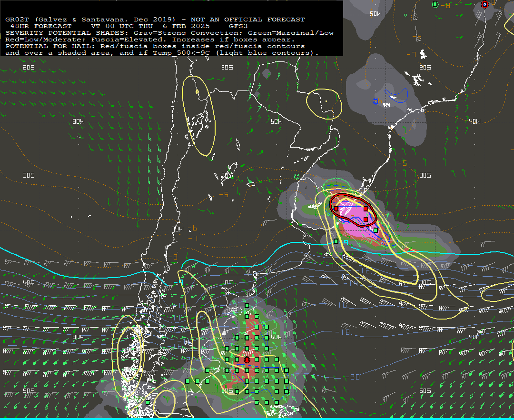Click the GR02T product name in the header

17,20
